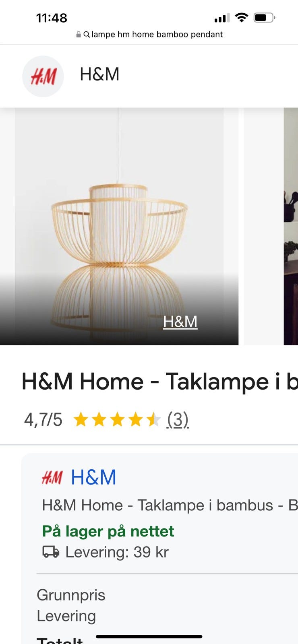Tap the round H&M logo in header
The image size is (298, 644).
[43, 76]
